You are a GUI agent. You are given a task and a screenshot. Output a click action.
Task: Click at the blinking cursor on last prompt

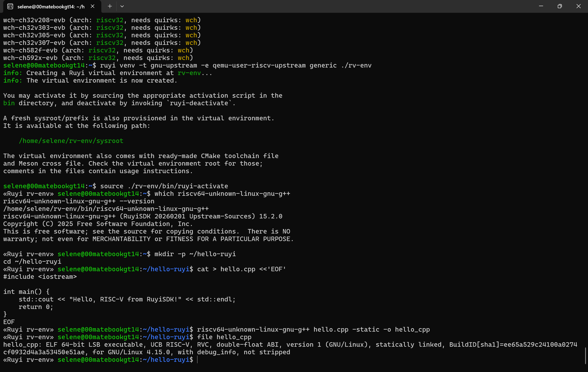point(197,360)
